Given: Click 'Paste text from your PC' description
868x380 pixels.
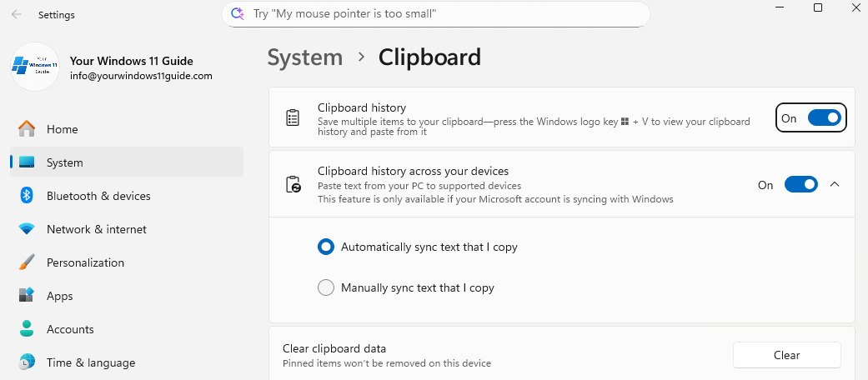Looking at the screenshot, I should pyautogui.click(x=419, y=186).
